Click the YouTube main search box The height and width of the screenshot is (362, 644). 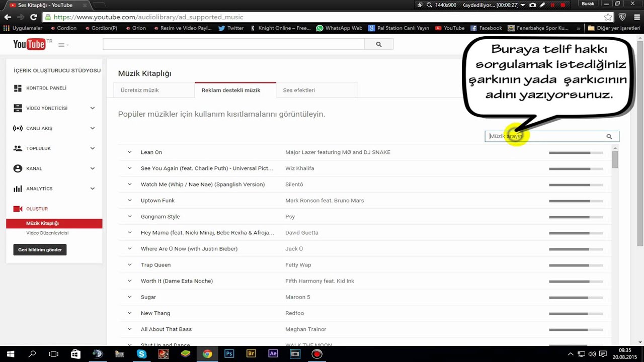[x=233, y=44]
